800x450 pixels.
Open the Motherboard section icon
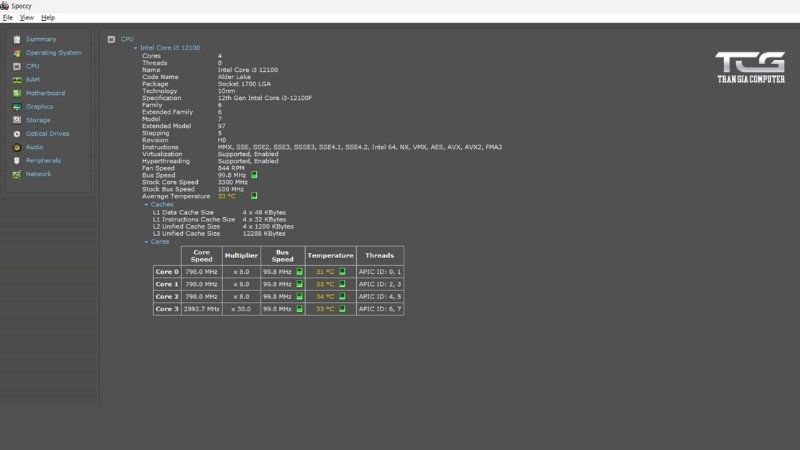coord(17,93)
